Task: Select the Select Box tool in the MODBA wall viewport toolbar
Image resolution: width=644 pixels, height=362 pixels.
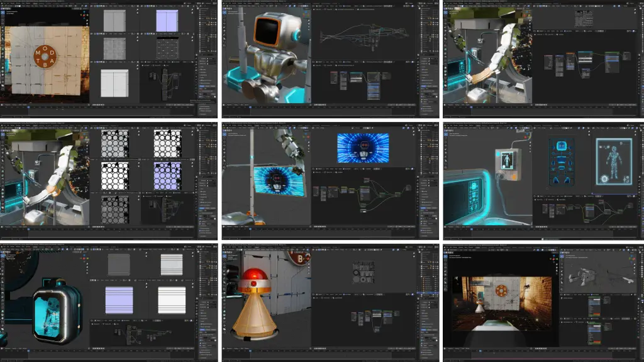Action: pos(3,13)
